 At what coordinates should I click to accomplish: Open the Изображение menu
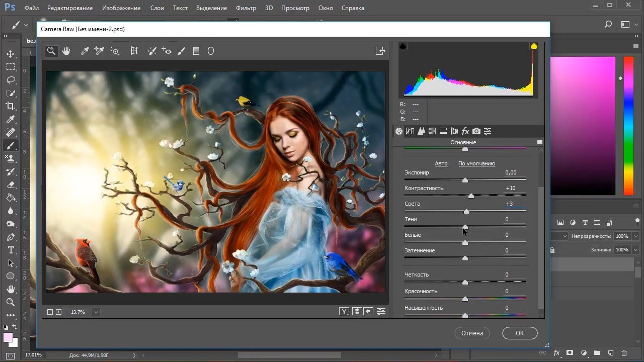[x=121, y=8]
